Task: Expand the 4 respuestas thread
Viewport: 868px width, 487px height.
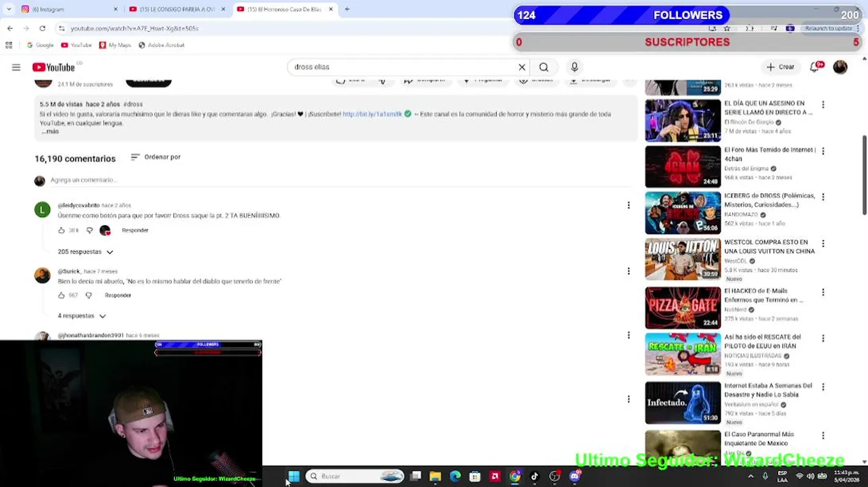Action: pos(82,316)
